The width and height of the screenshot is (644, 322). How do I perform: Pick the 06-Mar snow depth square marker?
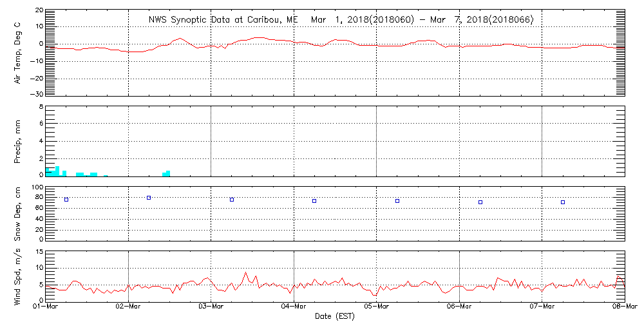tap(480, 202)
